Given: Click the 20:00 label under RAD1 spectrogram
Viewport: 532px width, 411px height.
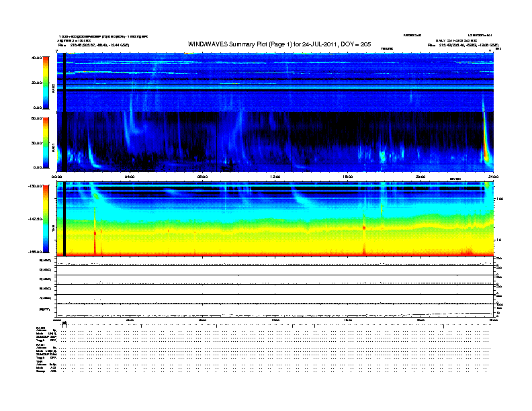Looking at the screenshot, I should coord(420,177).
